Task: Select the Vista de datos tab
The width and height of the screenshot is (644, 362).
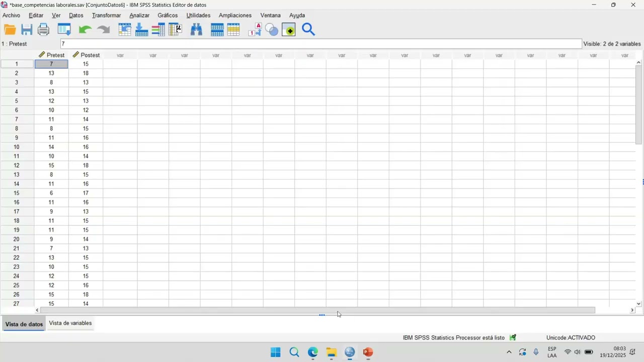Action: point(24,324)
